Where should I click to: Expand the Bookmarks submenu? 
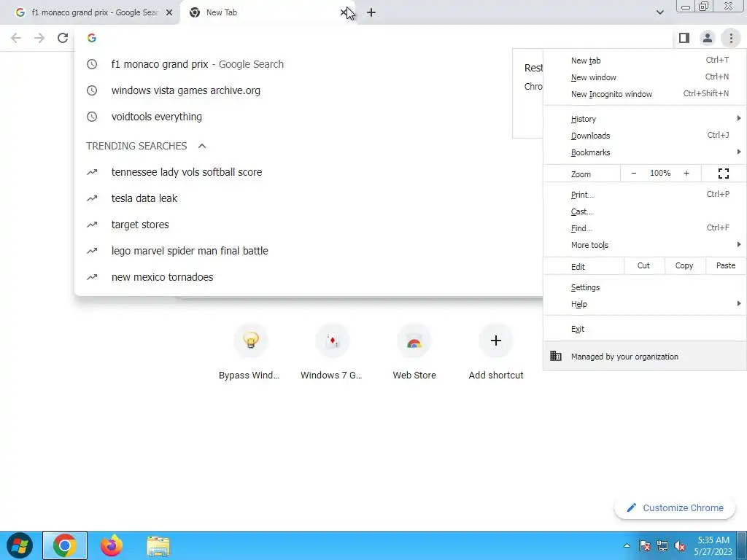pyautogui.click(x=645, y=152)
